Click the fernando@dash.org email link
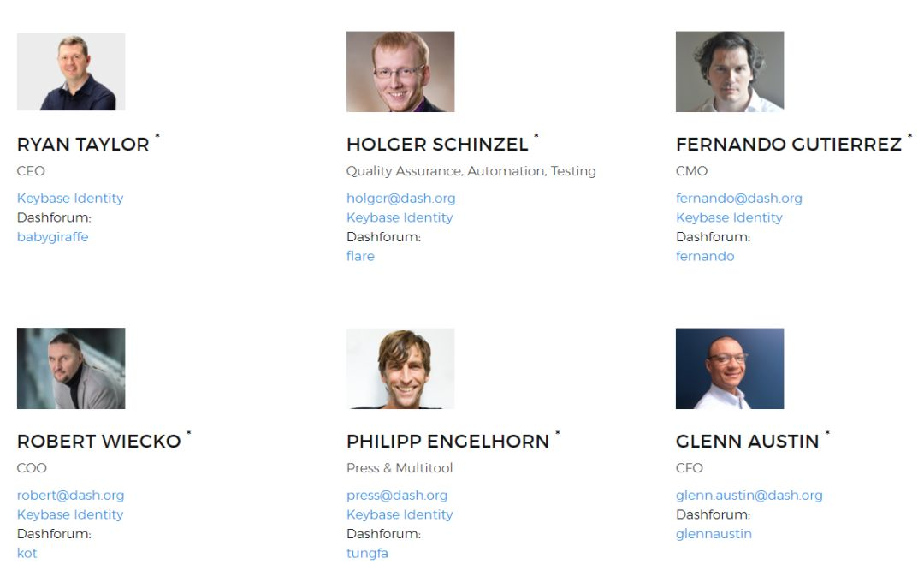The width and height of the screenshot is (924, 570). pyautogui.click(x=739, y=199)
